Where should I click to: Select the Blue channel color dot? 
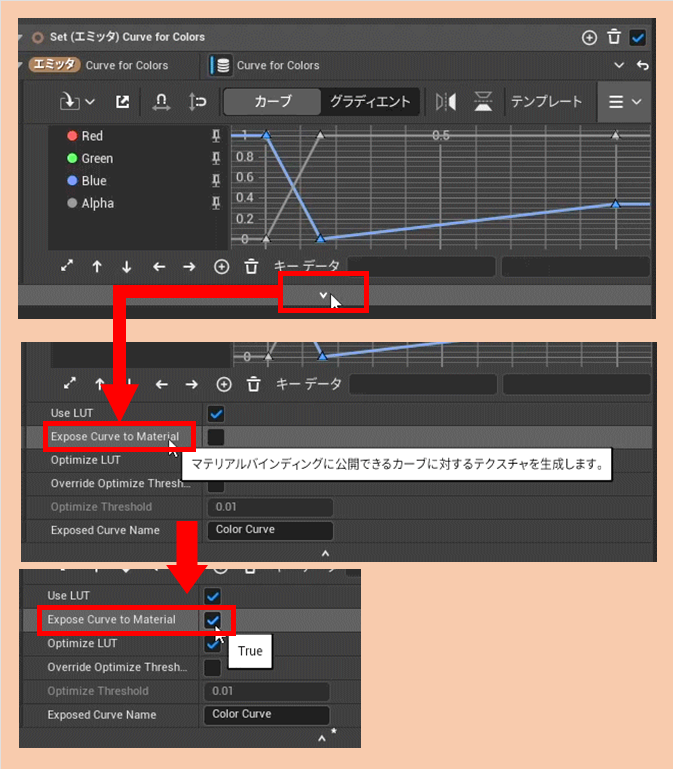(72, 181)
